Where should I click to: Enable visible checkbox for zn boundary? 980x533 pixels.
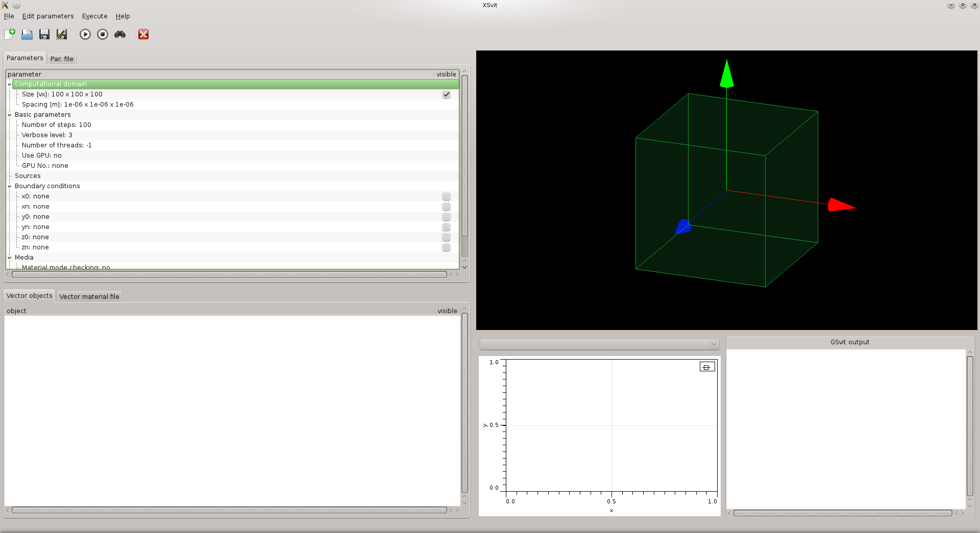tap(446, 247)
